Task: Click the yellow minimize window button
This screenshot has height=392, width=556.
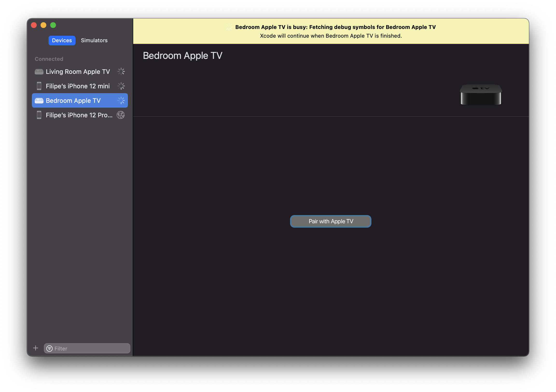Action: coord(43,25)
